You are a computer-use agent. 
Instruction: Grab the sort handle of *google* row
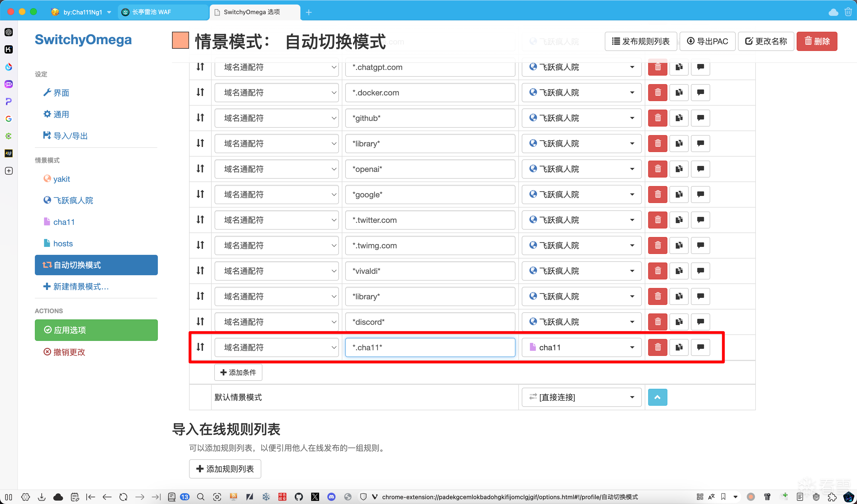pyautogui.click(x=200, y=195)
